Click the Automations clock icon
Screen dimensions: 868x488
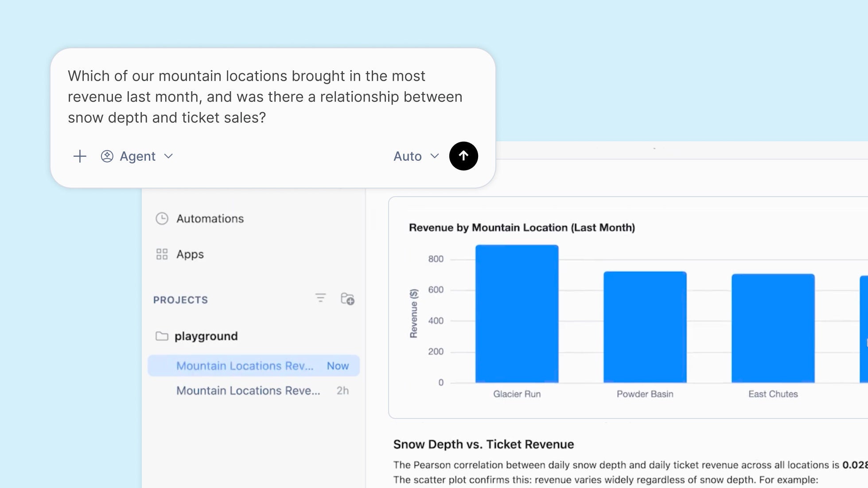[162, 219]
